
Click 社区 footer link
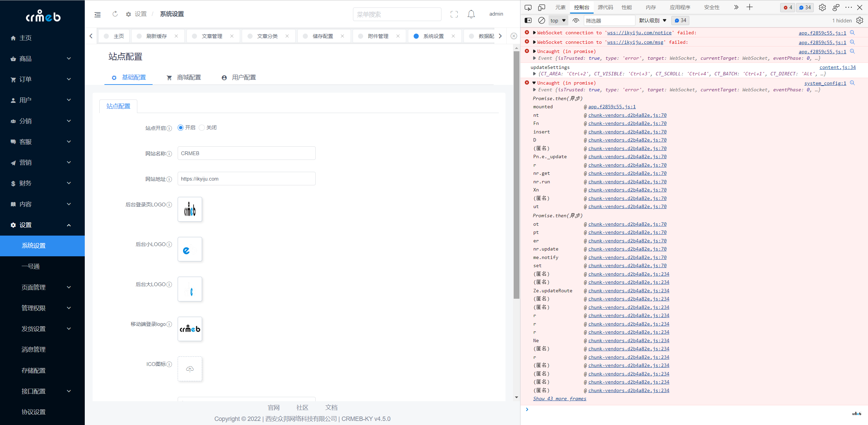302,407
